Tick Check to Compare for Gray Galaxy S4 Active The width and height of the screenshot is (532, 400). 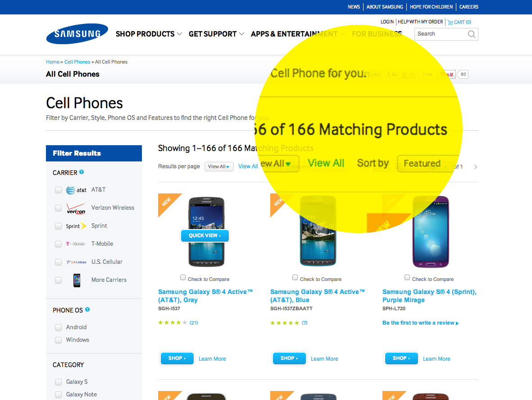[x=183, y=278]
